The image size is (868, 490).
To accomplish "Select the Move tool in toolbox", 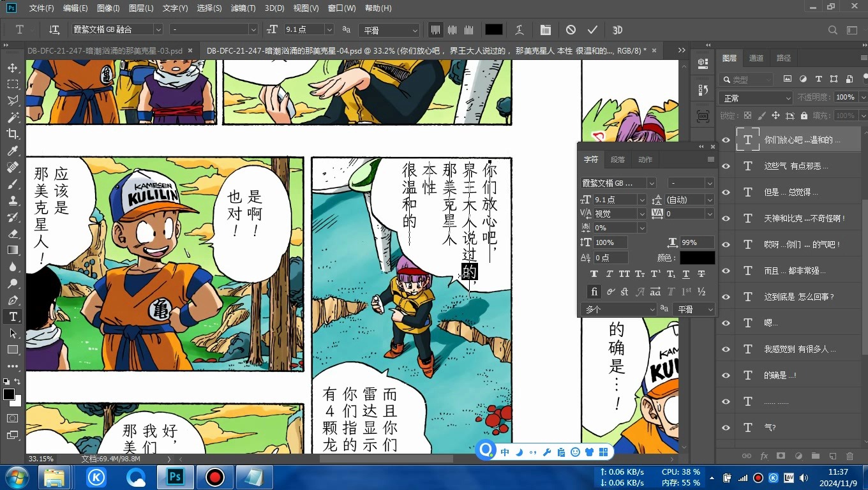I will pyautogui.click(x=12, y=68).
